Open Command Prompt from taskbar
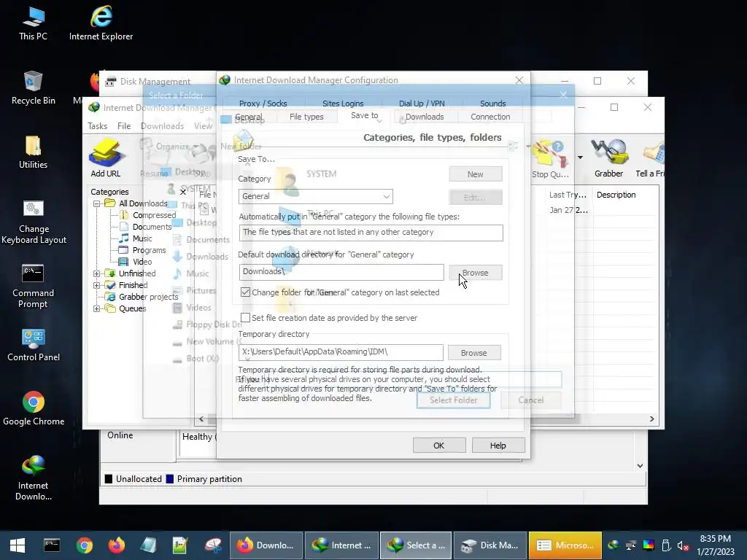Screen dimensions: 747x560 [x=52, y=545]
